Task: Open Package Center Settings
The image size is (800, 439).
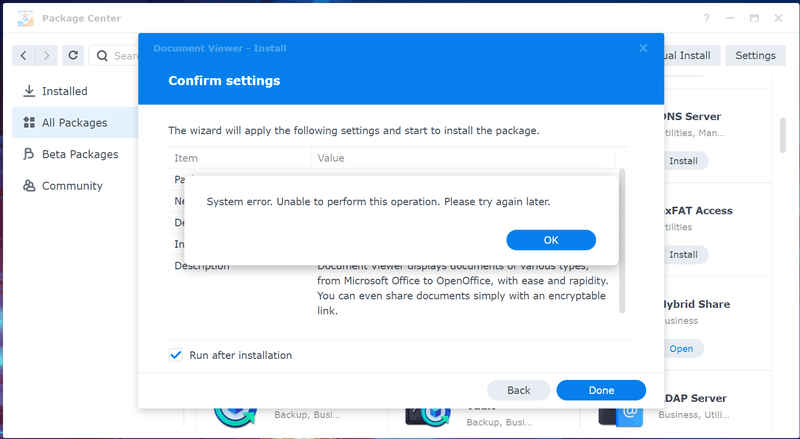Action: point(755,56)
